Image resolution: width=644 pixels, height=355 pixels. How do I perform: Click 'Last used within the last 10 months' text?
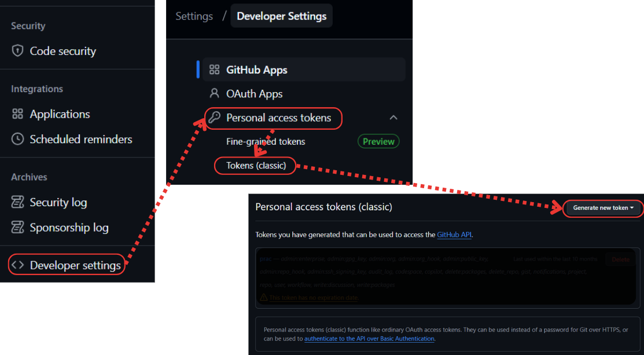point(555,259)
